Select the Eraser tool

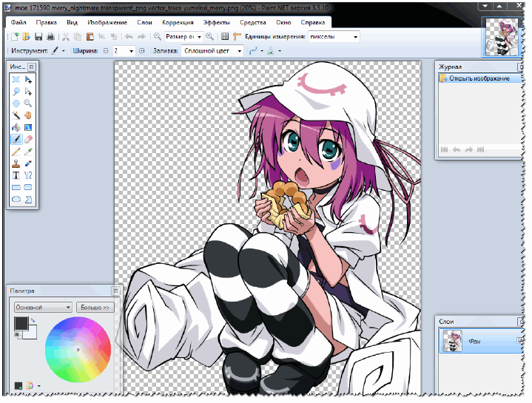point(28,139)
